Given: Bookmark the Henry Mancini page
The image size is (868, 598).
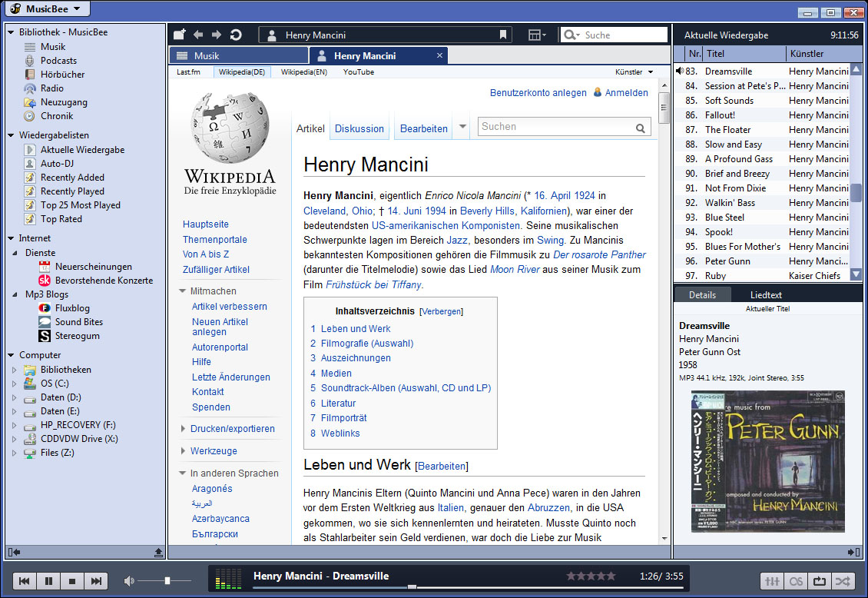Looking at the screenshot, I should 502,35.
